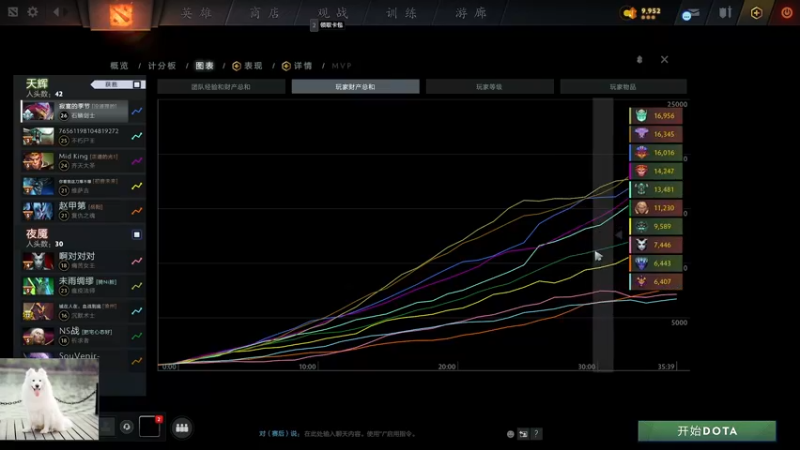Click the 30:00 marker on the time axis
Viewport: 800px width, 450px height.
click(x=586, y=366)
